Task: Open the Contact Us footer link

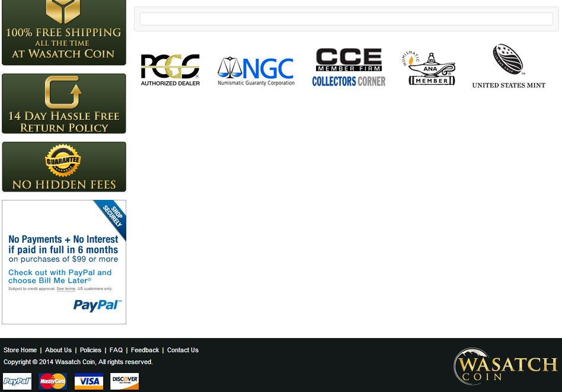Action: 183,350
